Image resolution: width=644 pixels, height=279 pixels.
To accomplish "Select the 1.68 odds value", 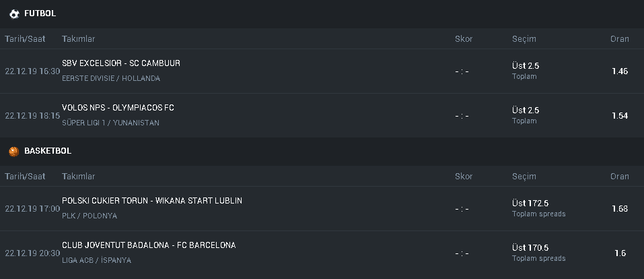I will pos(620,209).
